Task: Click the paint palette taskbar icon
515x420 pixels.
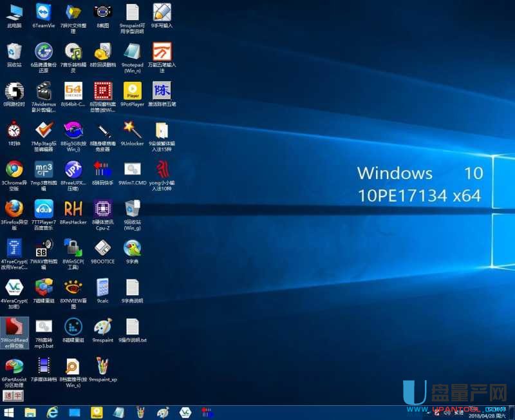Action: 163,412
